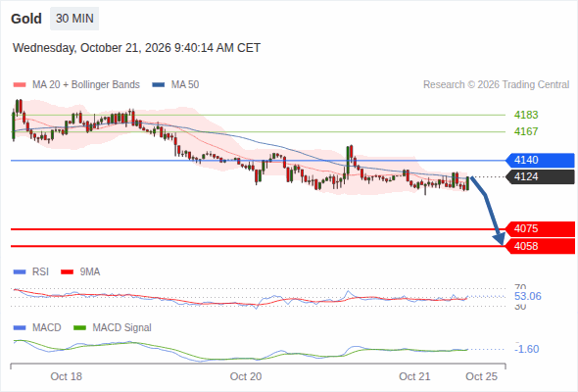Click the red 9MA legend swatch
This screenshot has height=392, width=578.
67,272
